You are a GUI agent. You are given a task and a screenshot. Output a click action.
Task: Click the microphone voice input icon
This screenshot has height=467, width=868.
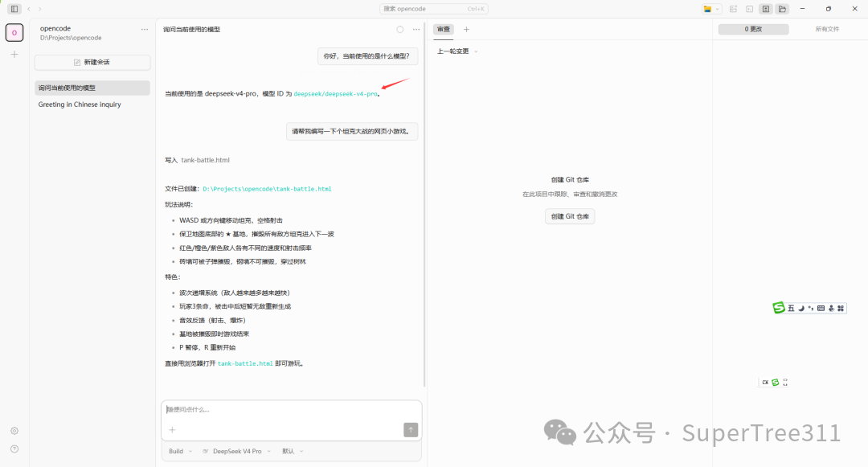pos(831,308)
